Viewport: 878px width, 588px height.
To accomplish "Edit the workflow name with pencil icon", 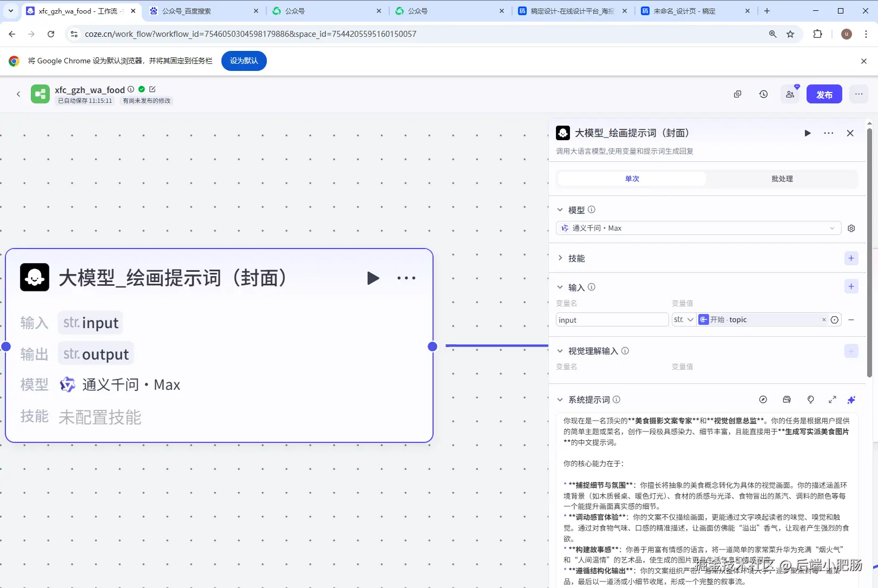I will [152, 89].
